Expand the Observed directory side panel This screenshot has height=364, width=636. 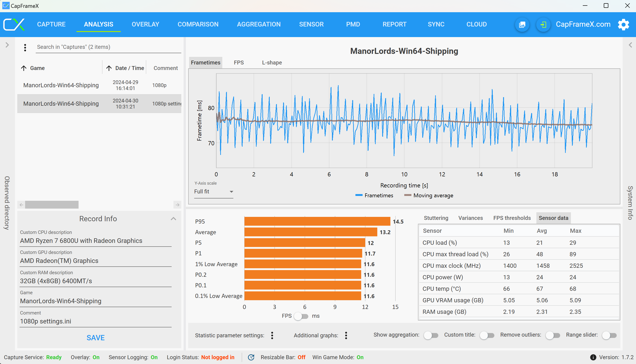point(7,45)
